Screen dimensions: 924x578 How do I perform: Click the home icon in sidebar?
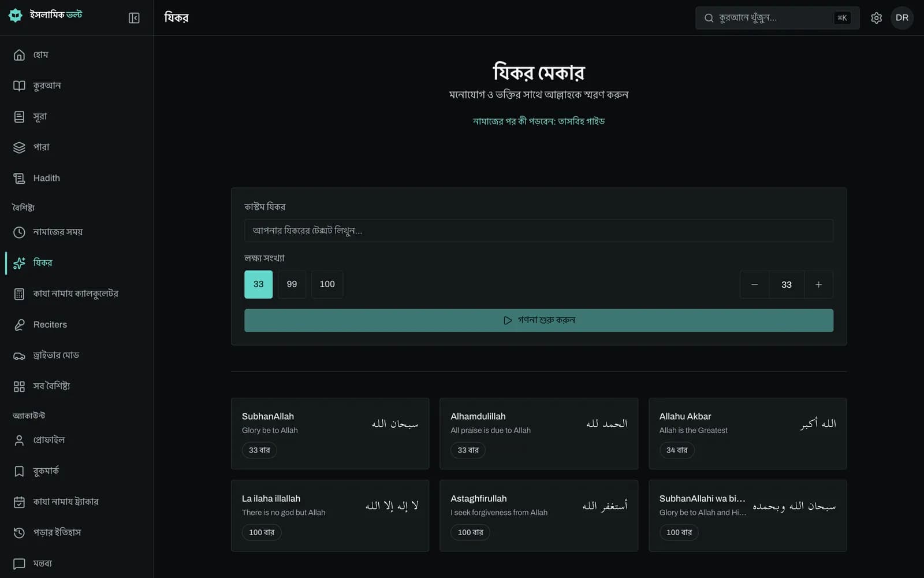click(x=19, y=55)
